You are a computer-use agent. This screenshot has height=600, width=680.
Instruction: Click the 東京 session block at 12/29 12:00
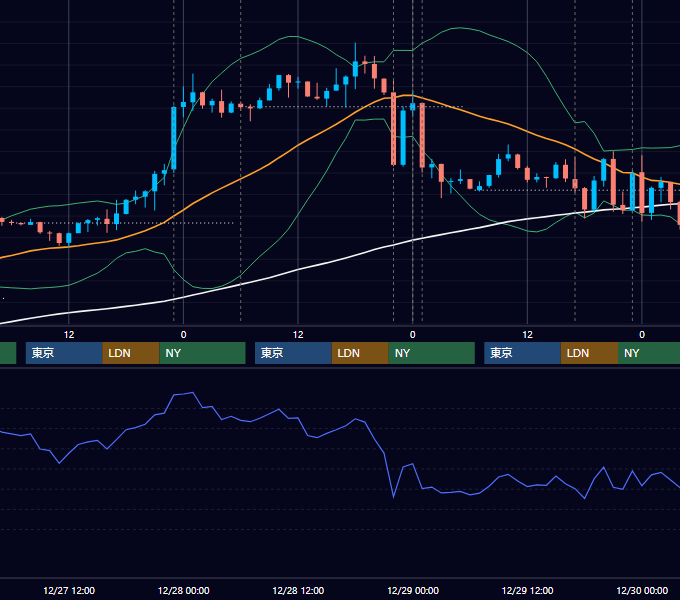click(x=523, y=353)
